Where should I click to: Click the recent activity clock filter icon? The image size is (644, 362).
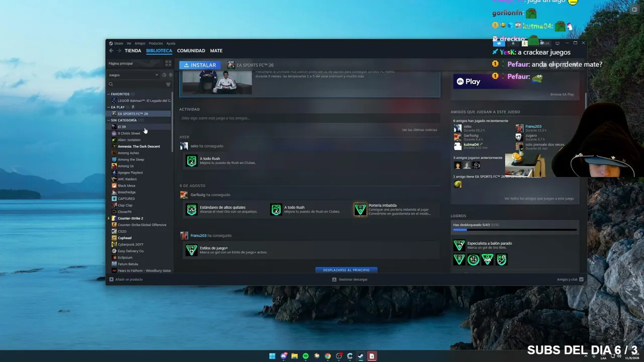[164, 75]
